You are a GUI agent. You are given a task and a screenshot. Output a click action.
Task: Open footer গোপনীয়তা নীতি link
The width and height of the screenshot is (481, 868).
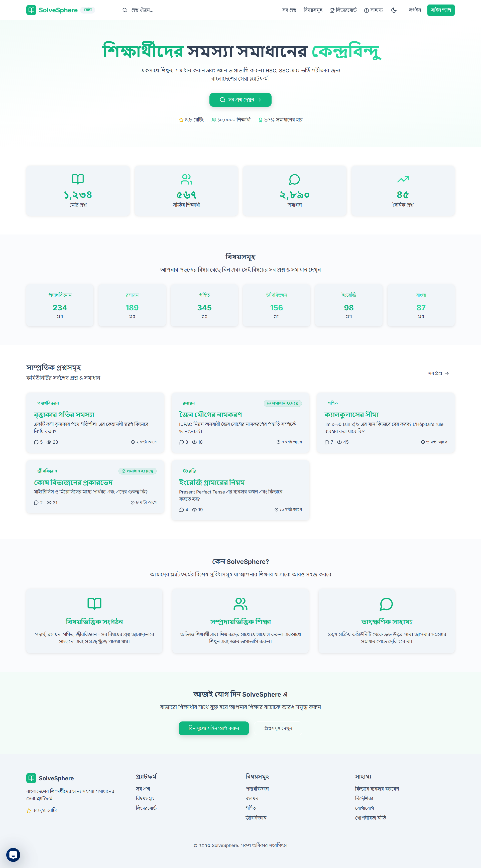click(x=371, y=818)
